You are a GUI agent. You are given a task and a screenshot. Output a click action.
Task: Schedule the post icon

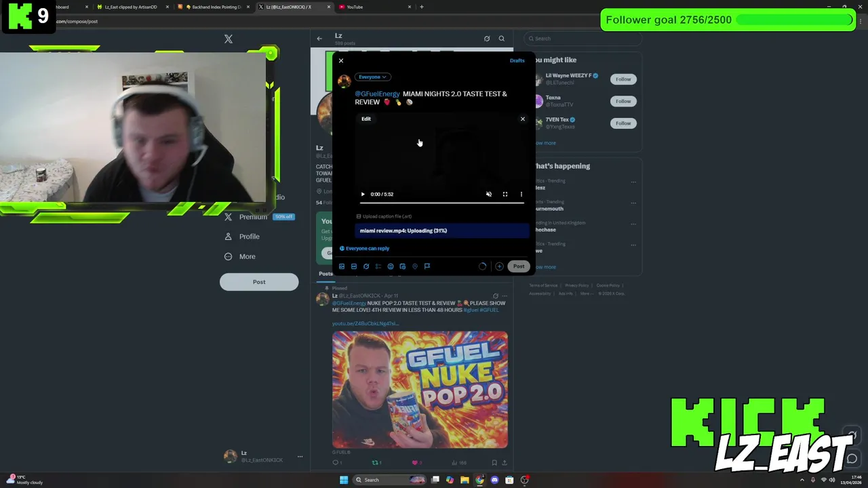[x=403, y=266]
